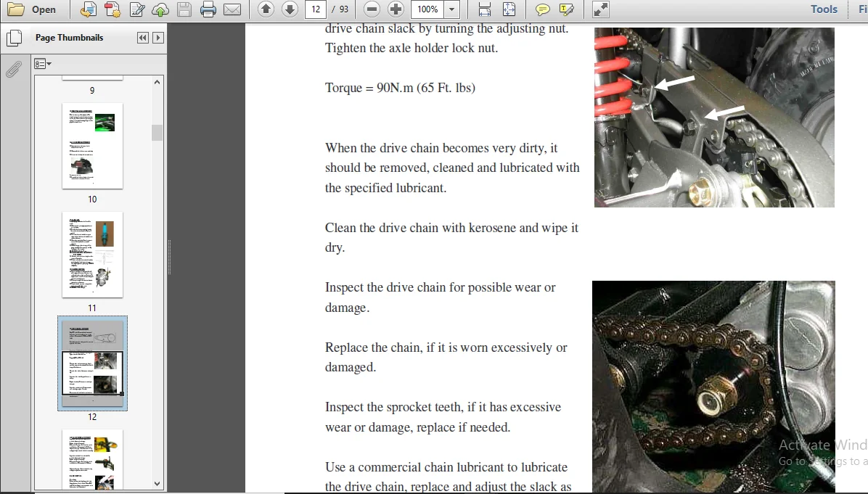This screenshot has width=868, height=494.
Task: Click the thumbnails scrollbar up arrow
Action: tap(157, 82)
